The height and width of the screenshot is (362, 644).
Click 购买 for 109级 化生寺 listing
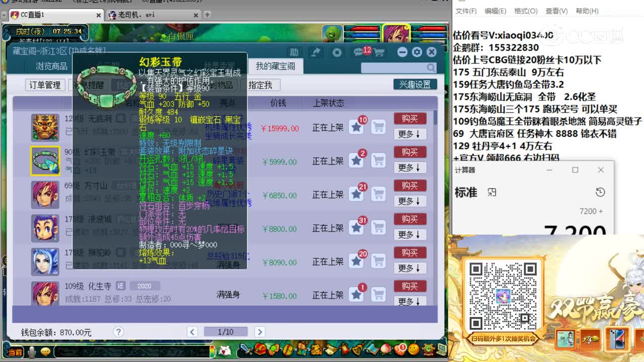[410, 286]
